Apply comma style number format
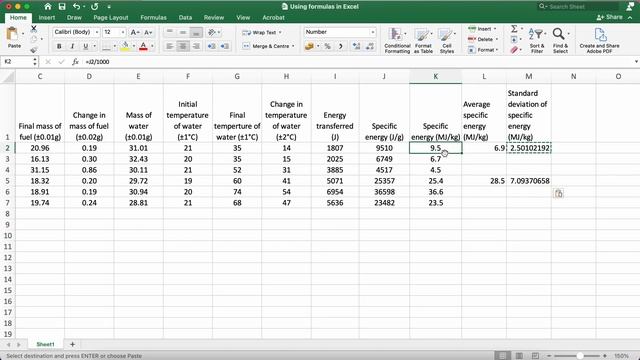640x360 pixels. click(x=340, y=47)
